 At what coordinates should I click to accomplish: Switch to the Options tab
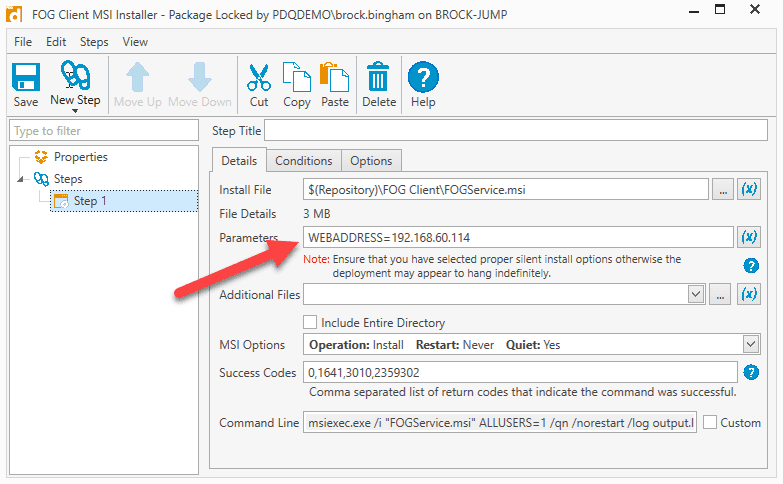tap(371, 161)
